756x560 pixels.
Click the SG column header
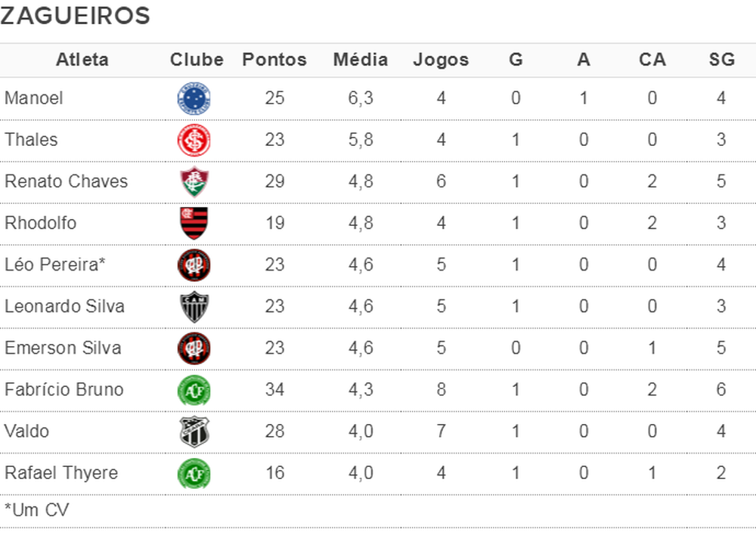(x=722, y=60)
